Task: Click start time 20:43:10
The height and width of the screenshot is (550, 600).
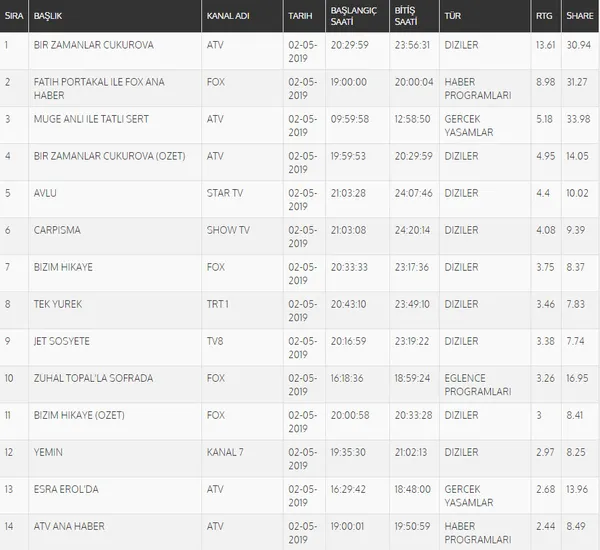Action: pos(348,304)
